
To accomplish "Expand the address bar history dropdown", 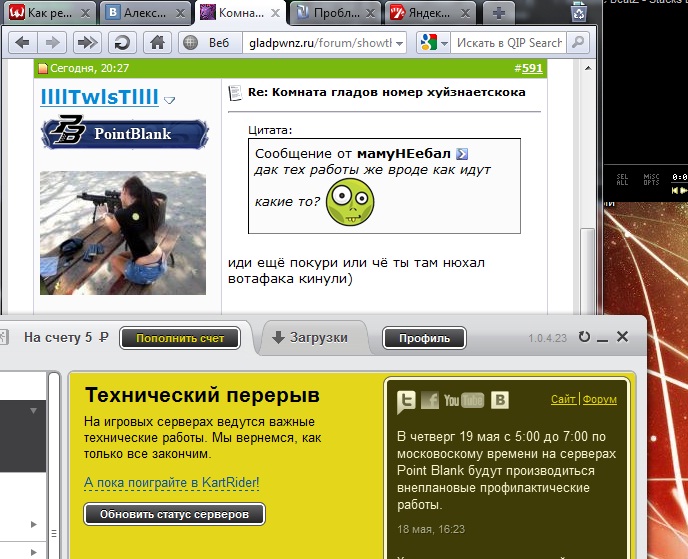I will tap(399, 43).
